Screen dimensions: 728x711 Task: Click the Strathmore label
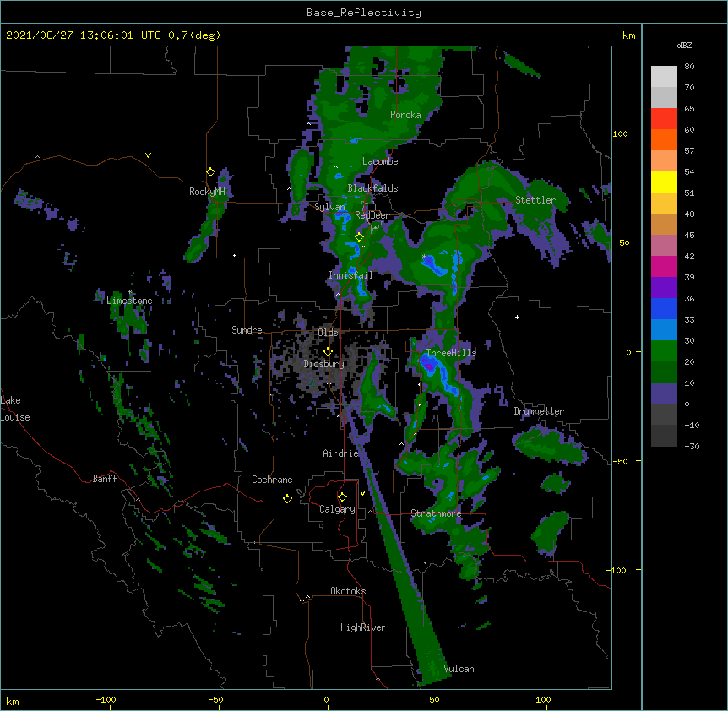(436, 513)
